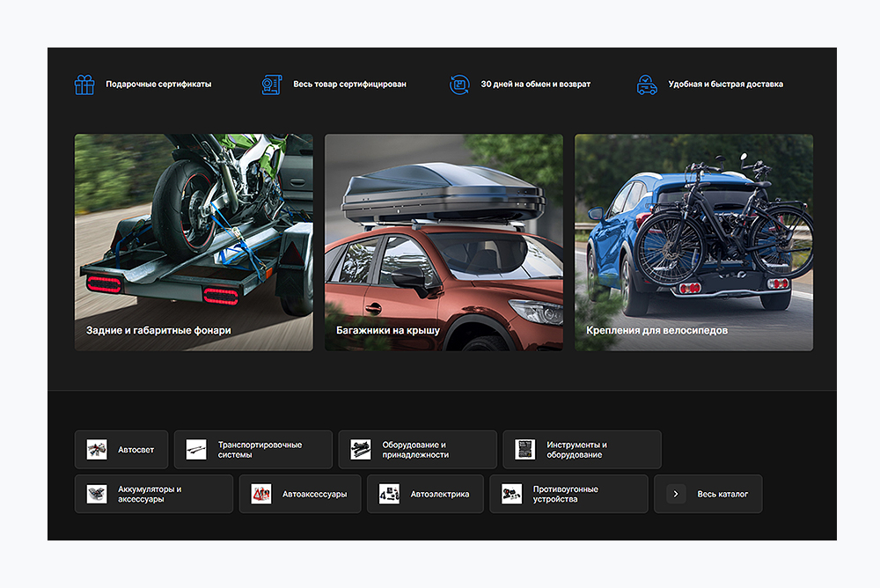This screenshot has width=880, height=588.
Task: Open the Крепления для велосипедов banner
Action: pos(693,242)
